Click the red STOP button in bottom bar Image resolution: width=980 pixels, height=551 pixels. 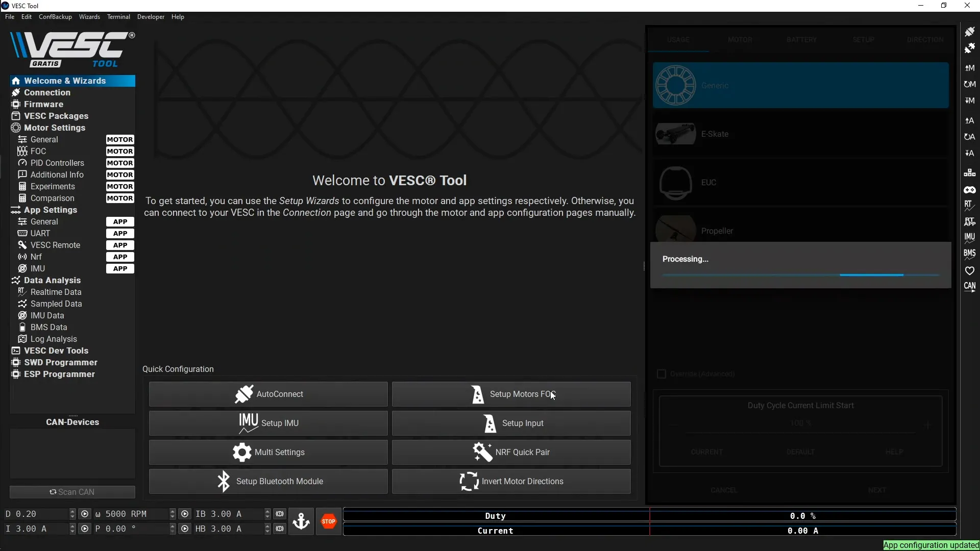[x=329, y=521]
